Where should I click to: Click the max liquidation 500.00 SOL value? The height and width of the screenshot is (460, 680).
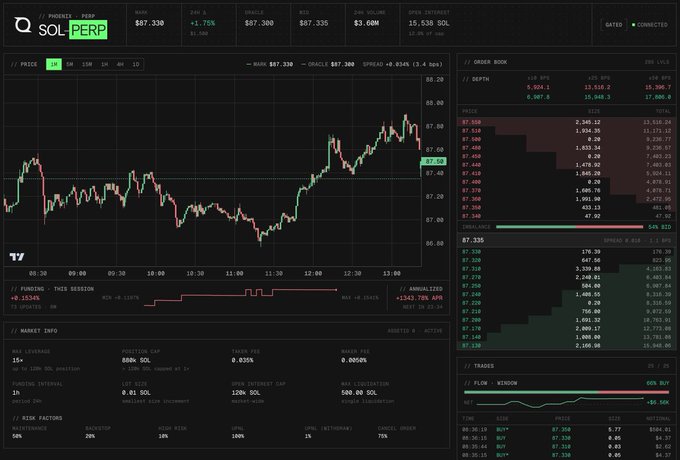359,393
